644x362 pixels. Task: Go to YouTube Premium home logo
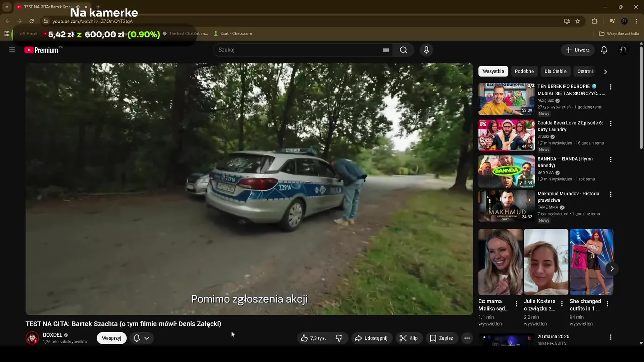(42, 50)
